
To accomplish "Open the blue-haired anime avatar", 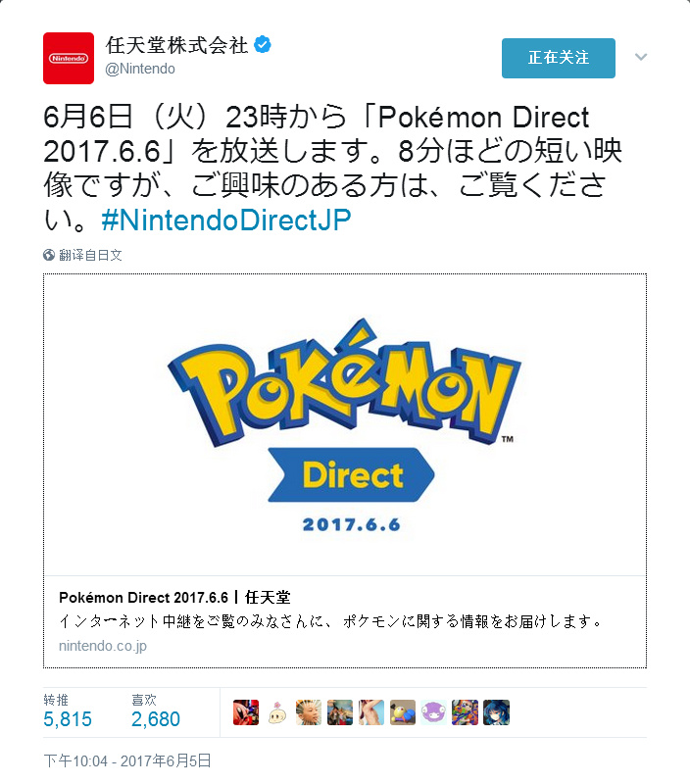I will point(497,712).
